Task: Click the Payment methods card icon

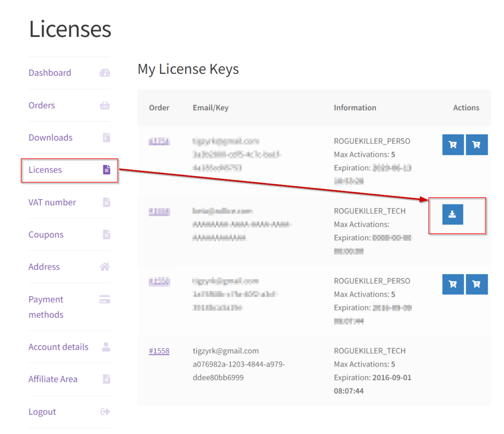Action: click(x=105, y=300)
